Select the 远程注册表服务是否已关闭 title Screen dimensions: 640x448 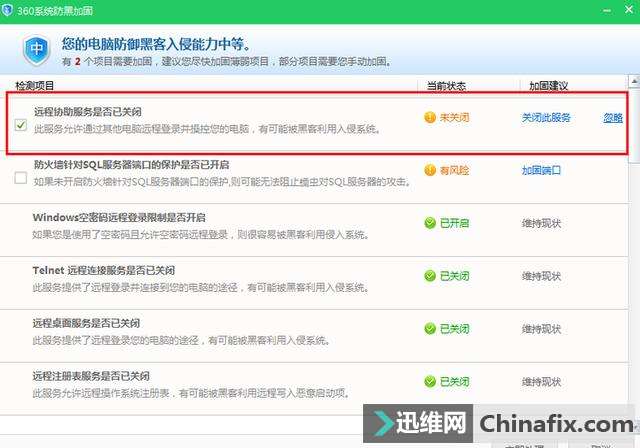tap(91, 376)
